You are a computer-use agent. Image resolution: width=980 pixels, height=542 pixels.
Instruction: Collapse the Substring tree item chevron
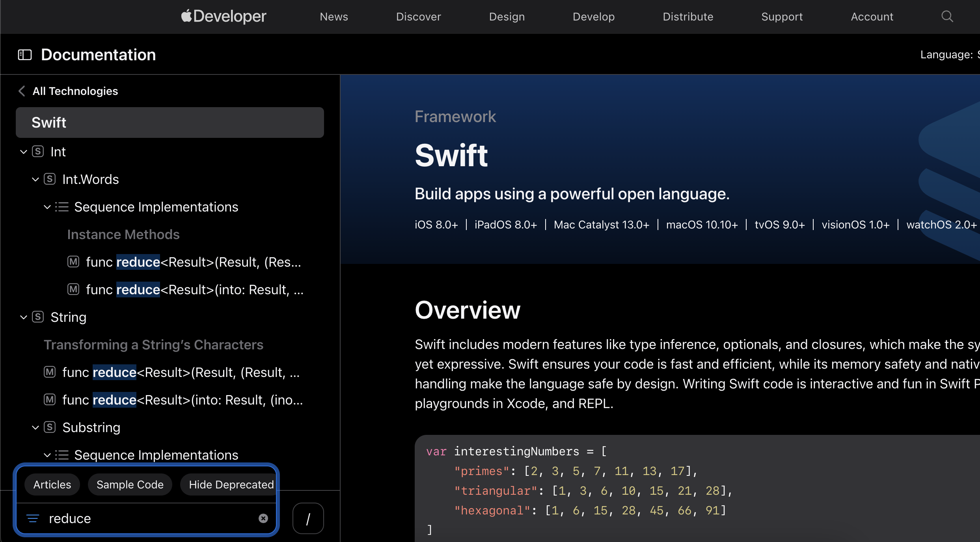point(35,427)
